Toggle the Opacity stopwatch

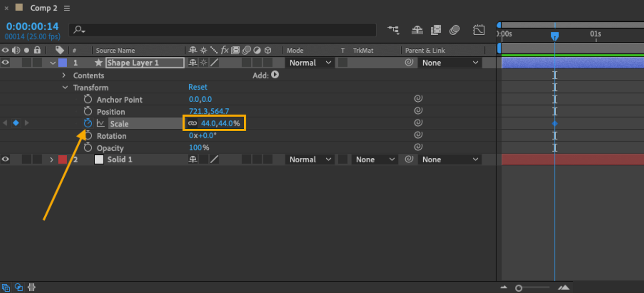point(88,148)
